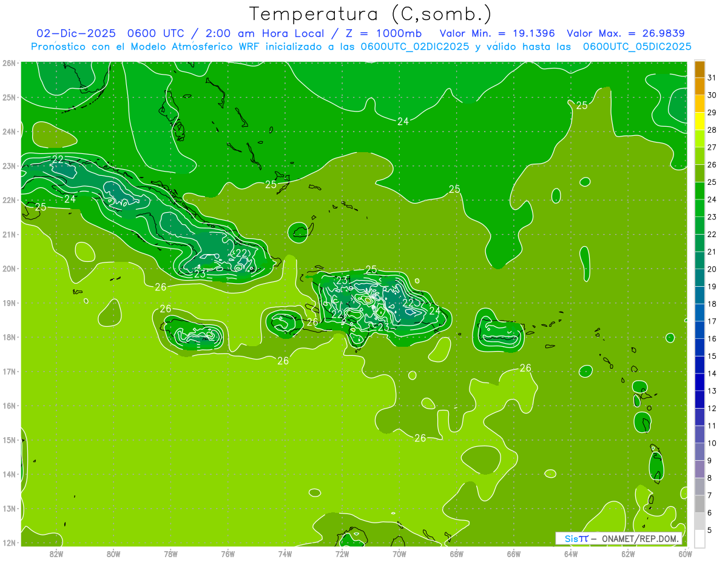Click the title "Temperatura (C,somb.)"
This screenshot has height=562, width=728.
point(370,14)
